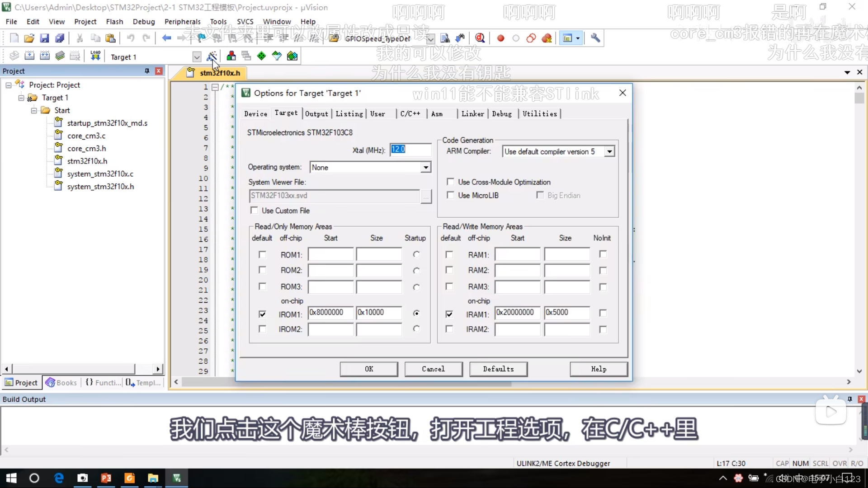Screen dimensions: 868x488
Task: Click the Xtal (MHz) input field
Action: 410,150
